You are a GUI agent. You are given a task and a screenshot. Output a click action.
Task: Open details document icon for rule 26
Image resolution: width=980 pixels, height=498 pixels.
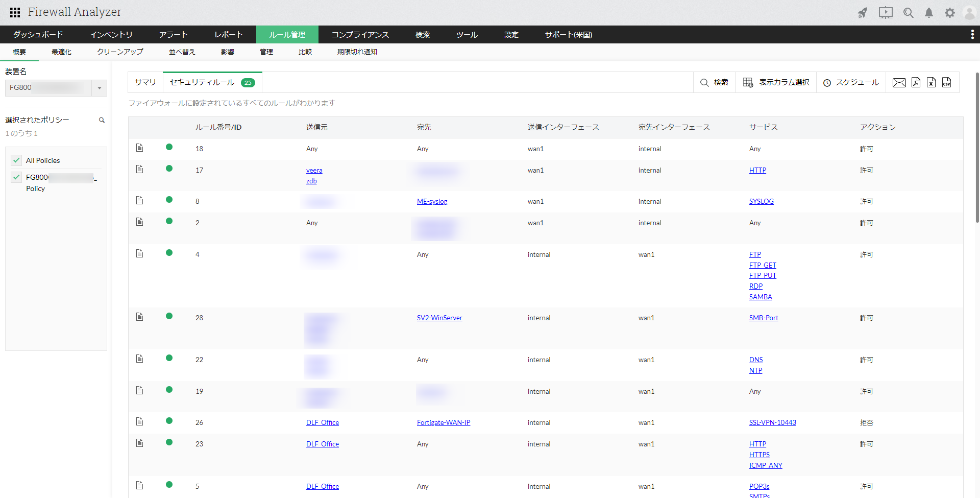tap(139, 422)
